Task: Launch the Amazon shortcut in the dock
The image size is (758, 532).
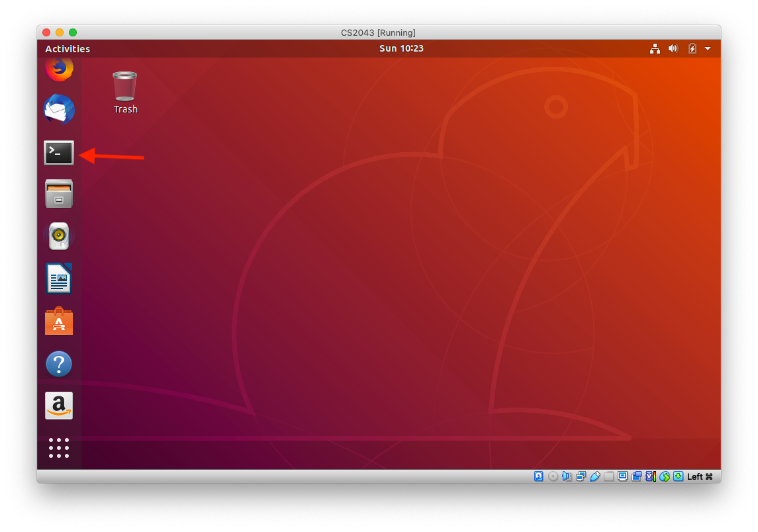Action: [59, 406]
